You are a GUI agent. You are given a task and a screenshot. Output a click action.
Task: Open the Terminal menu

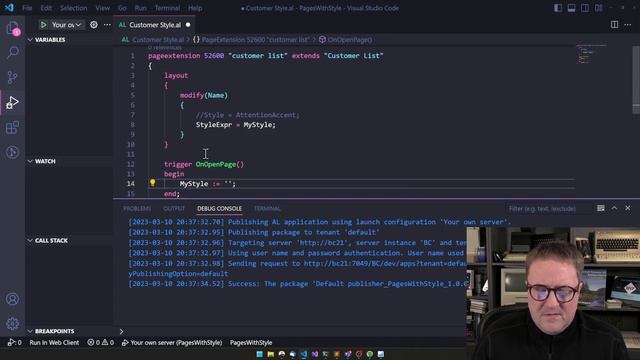click(x=167, y=8)
